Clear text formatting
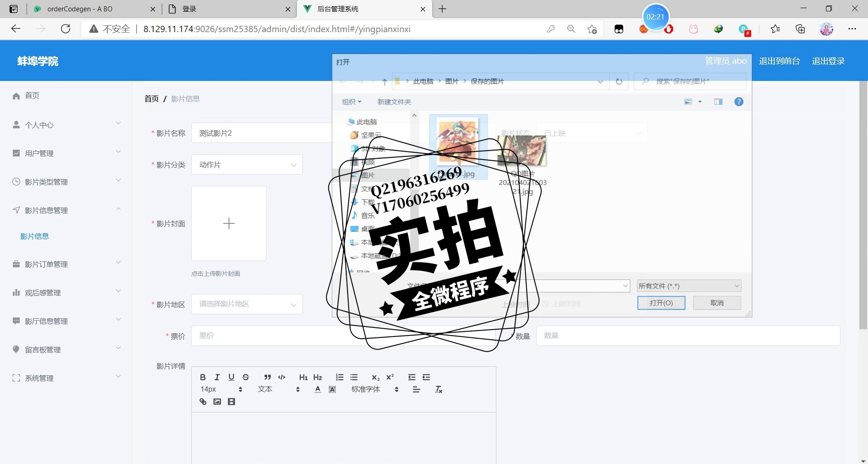Screen dimensions: 868x464 click(x=439, y=389)
